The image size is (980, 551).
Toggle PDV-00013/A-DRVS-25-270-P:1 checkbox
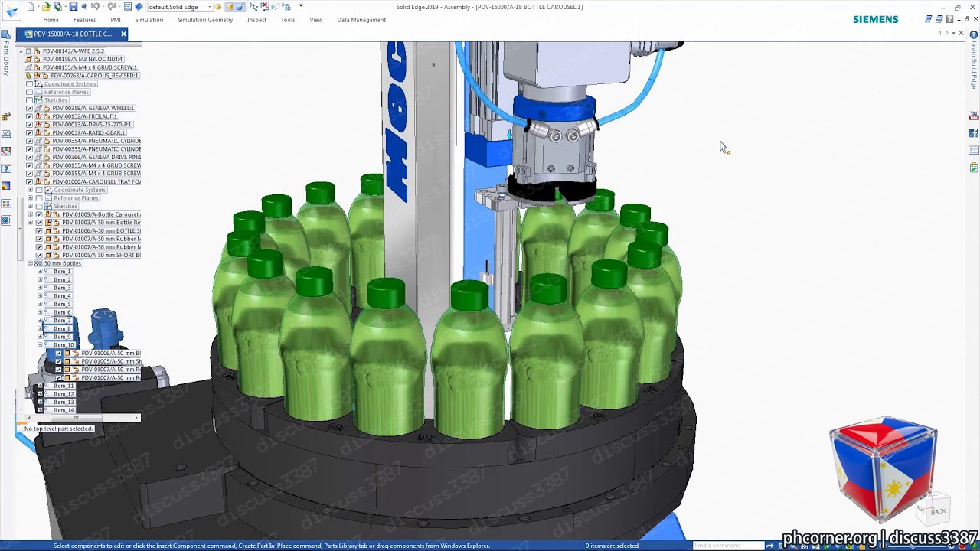pyautogui.click(x=30, y=125)
